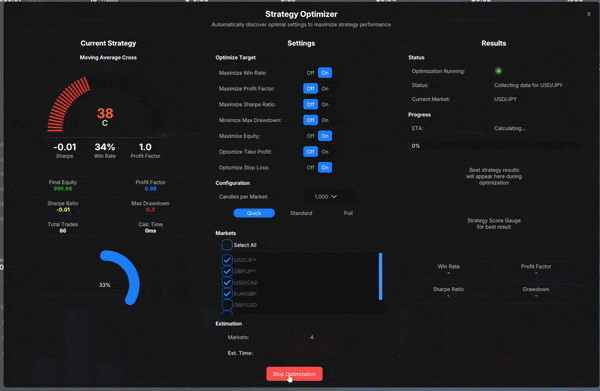Toggle Minimize Max Drawdown switch
This screenshot has height=391, width=600.
point(318,120)
